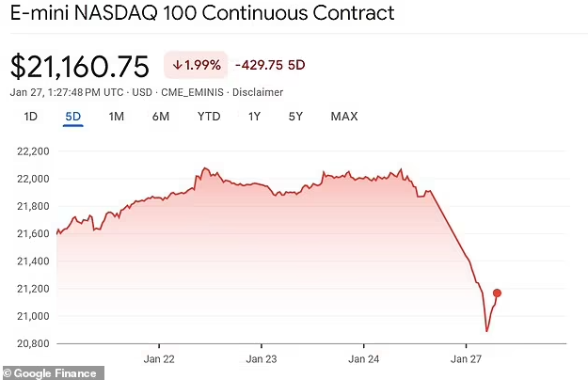Click the -429.75 5D change text
The width and height of the screenshot is (588, 380).
coord(270,65)
